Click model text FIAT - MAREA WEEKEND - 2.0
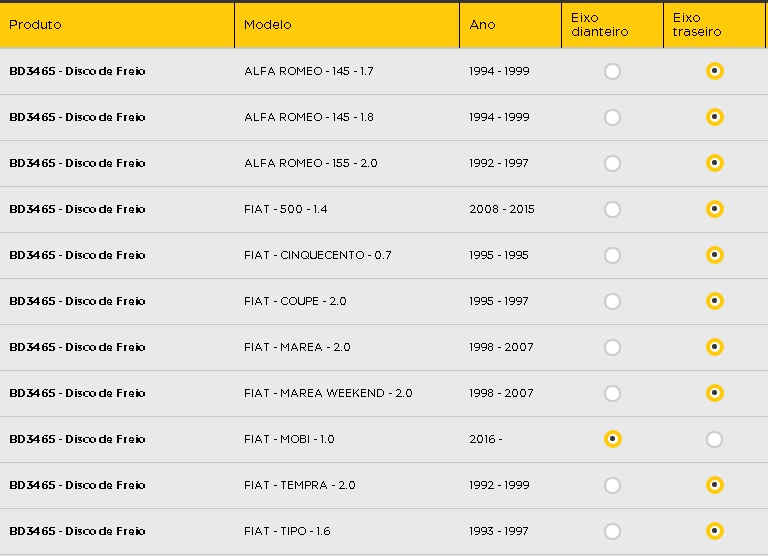This screenshot has width=768, height=556. 328,394
